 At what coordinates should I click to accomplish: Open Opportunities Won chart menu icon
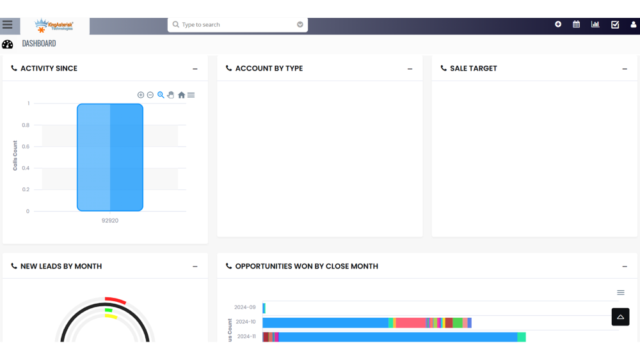point(620,293)
